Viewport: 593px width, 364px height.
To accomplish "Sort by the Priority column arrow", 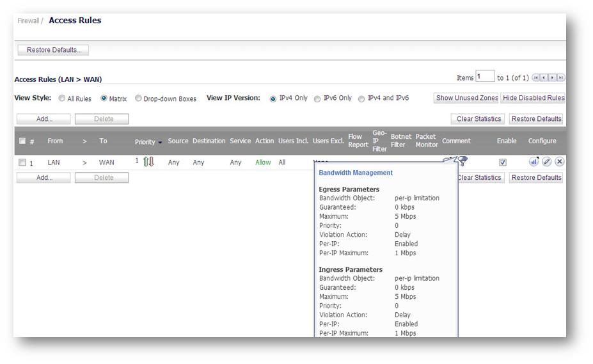I will click(x=160, y=142).
